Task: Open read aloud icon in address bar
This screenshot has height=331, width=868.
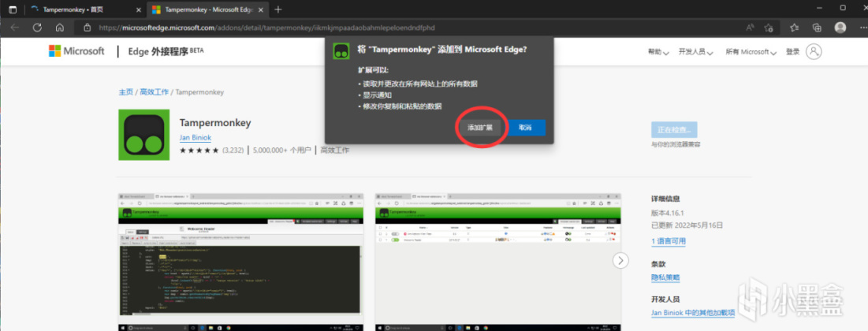Action: click(x=750, y=27)
